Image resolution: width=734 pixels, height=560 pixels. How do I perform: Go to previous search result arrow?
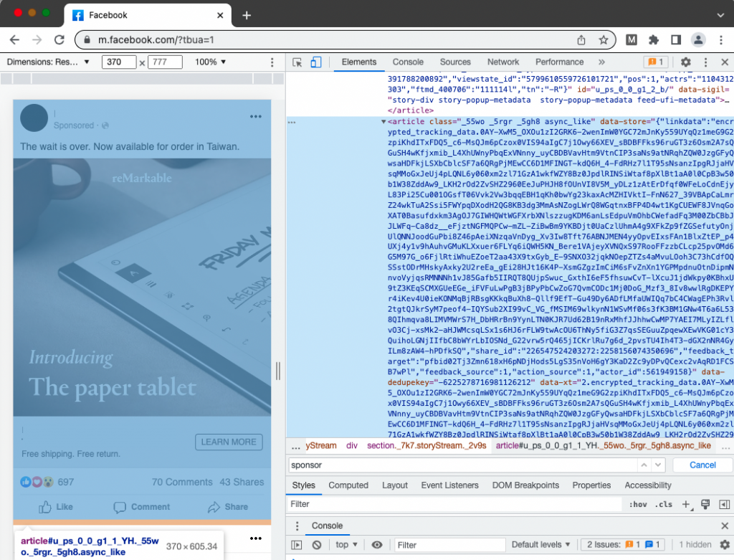pos(644,465)
